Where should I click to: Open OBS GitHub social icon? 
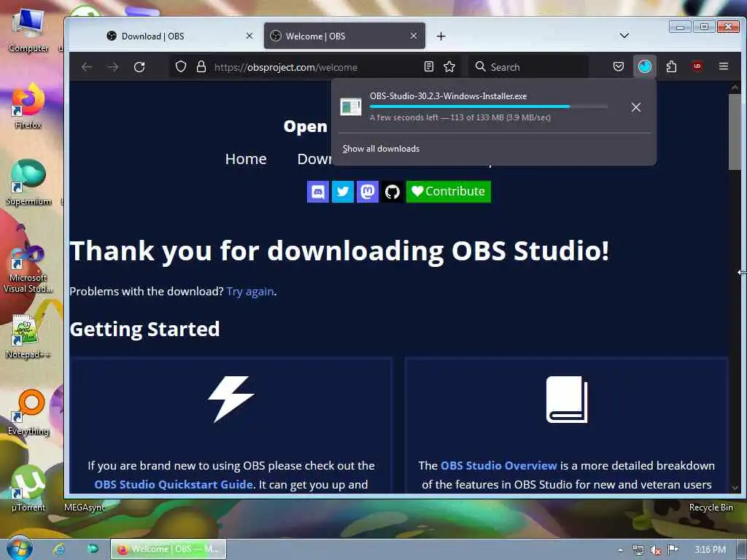point(392,192)
